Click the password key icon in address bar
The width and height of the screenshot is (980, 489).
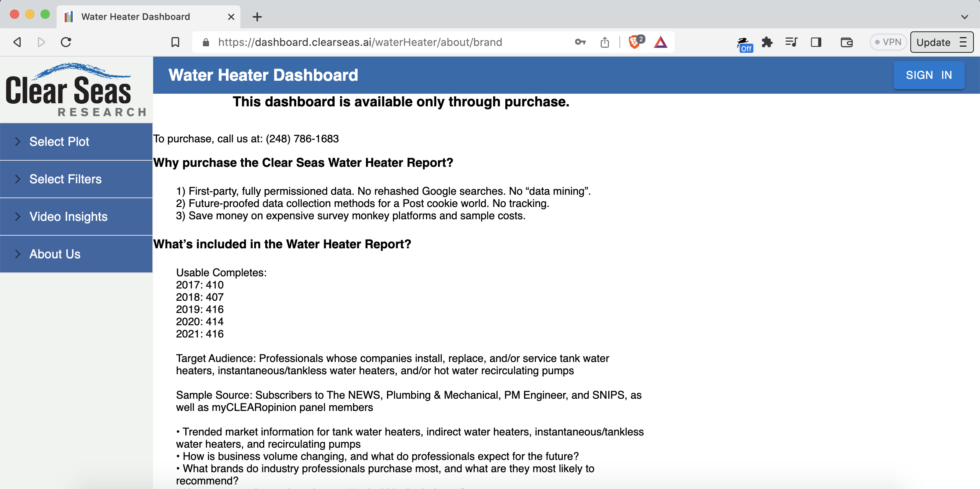[580, 42]
